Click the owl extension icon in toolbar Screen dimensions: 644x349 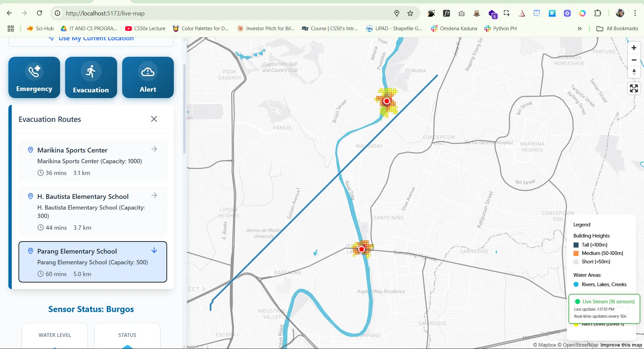tap(477, 13)
